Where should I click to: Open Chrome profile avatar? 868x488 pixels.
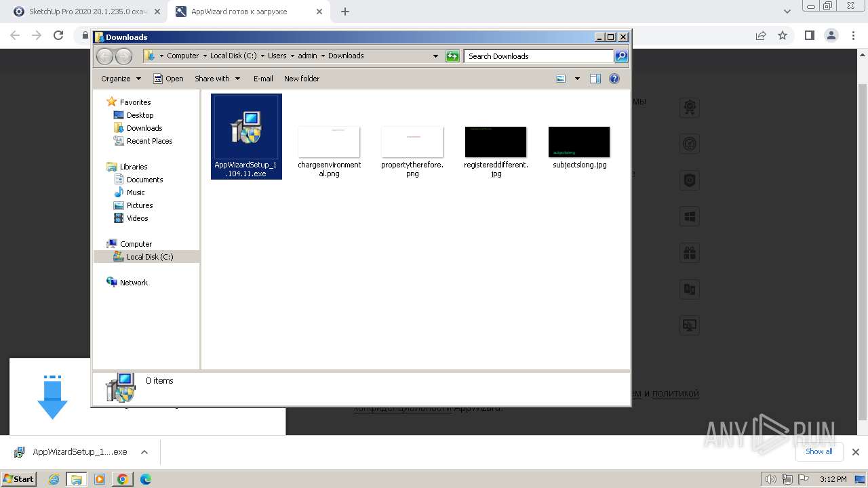point(831,35)
